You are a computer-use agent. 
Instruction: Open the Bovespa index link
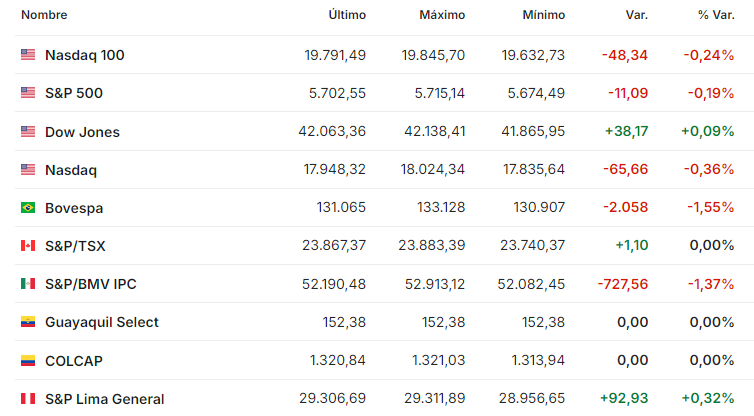(x=74, y=208)
